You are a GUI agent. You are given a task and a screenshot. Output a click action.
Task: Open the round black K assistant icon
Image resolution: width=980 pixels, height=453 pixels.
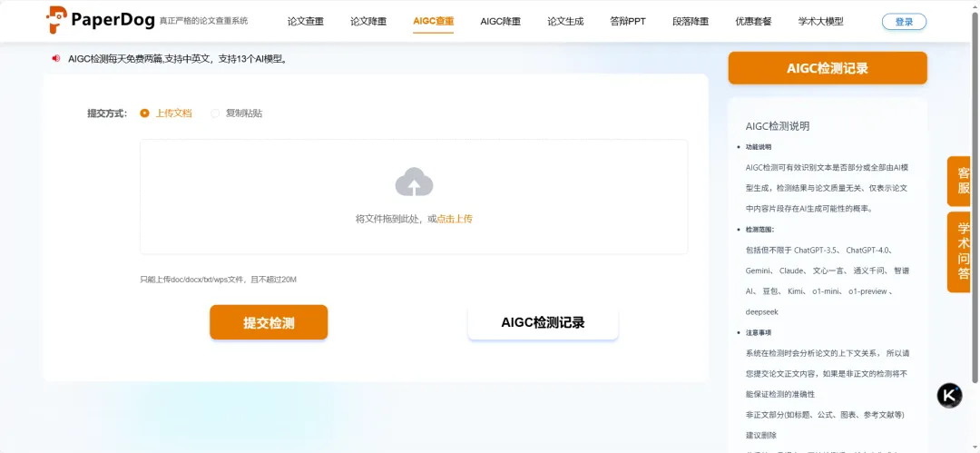[949, 396]
